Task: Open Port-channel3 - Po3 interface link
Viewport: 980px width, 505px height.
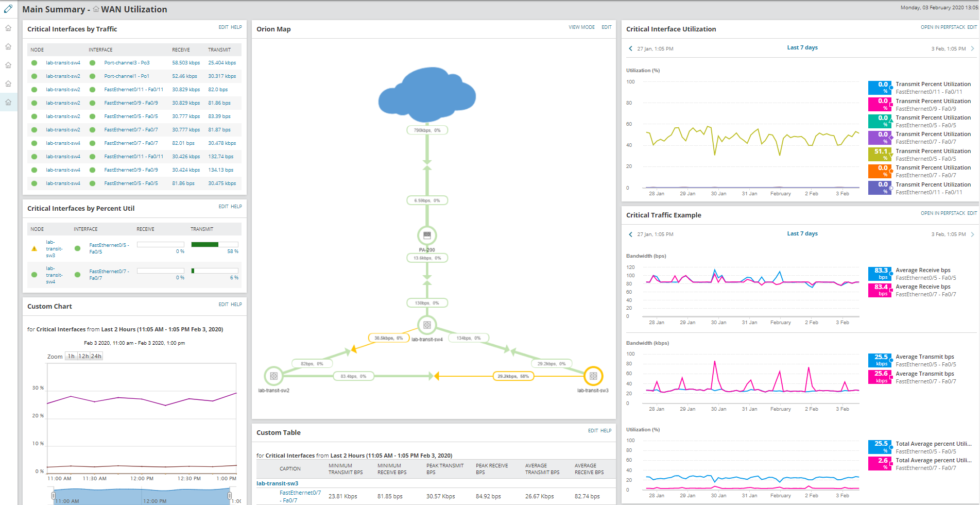Action: point(127,63)
